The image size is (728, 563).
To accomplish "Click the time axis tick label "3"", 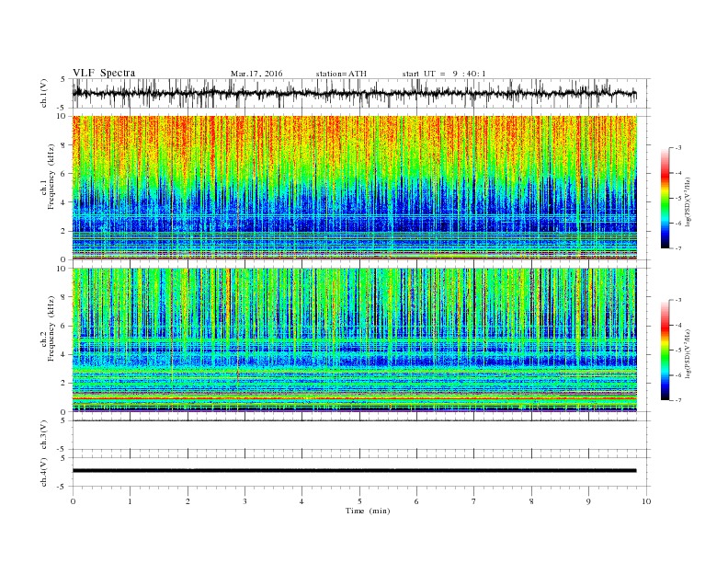I will click(x=245, y=501).
